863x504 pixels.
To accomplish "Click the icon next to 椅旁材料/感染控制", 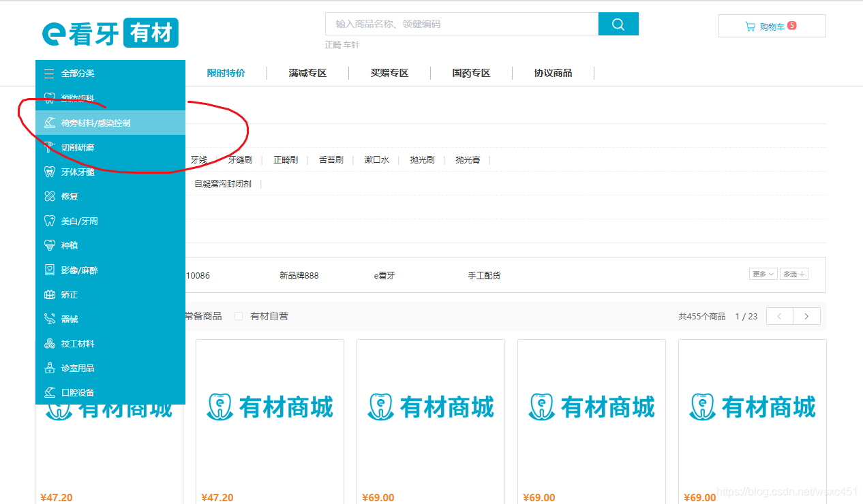I will click(49, 123).
